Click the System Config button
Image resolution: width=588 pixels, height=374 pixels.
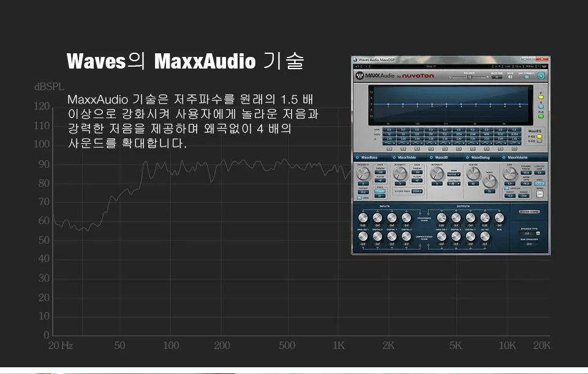point(529,212)
